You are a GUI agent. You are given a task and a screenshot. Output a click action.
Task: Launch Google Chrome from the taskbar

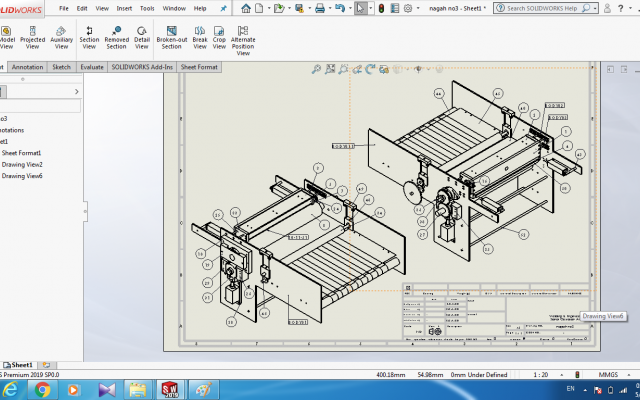[x=42, y=390]
